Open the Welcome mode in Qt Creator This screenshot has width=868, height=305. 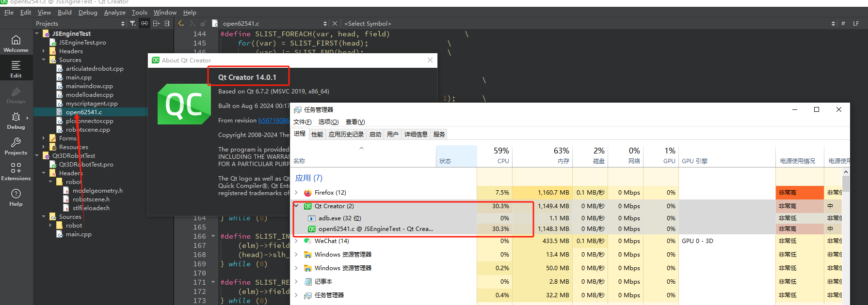coord(16,43)
